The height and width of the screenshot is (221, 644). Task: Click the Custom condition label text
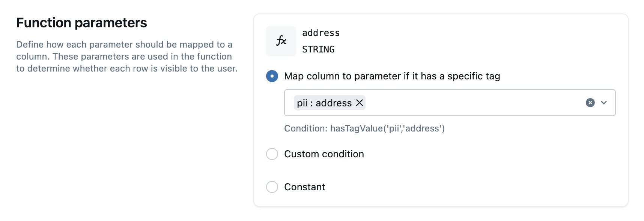pyautogui.click(x=324, y=154)
